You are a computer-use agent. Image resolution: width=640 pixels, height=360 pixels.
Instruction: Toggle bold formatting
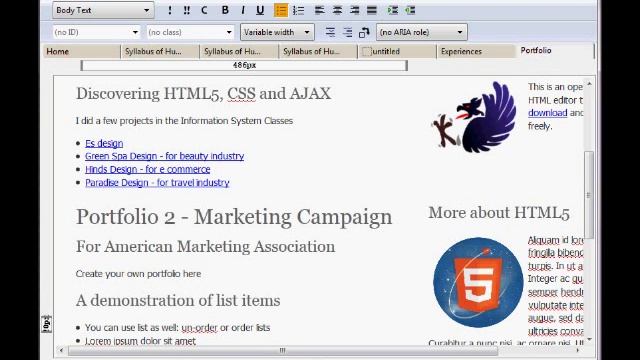tap(225, 10)
